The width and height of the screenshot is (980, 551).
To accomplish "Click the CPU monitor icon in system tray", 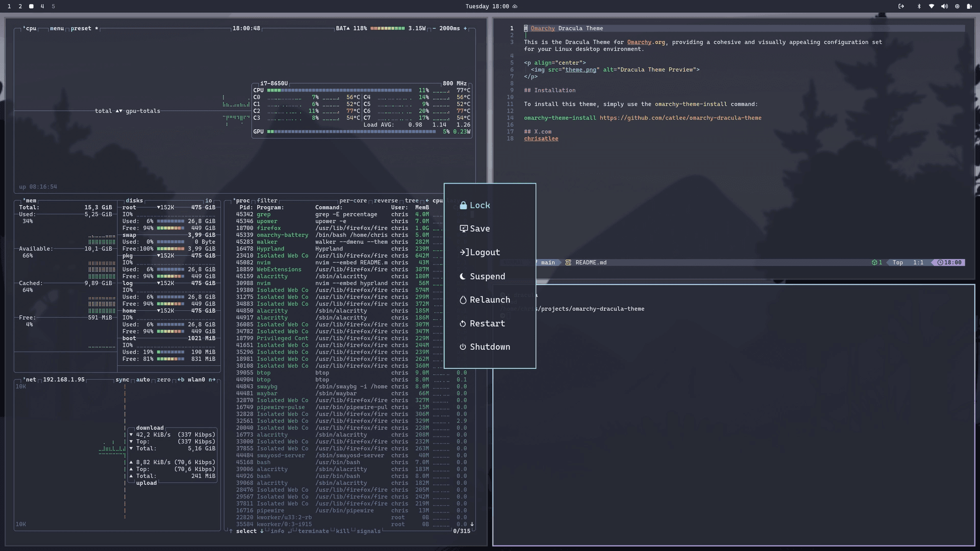I will point(958,7).
